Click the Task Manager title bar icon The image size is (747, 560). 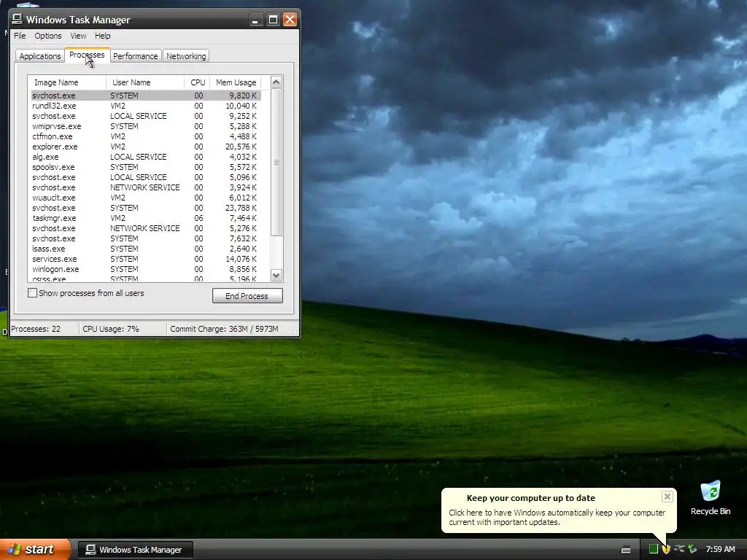pyautogui.click(x=18, y=20)
